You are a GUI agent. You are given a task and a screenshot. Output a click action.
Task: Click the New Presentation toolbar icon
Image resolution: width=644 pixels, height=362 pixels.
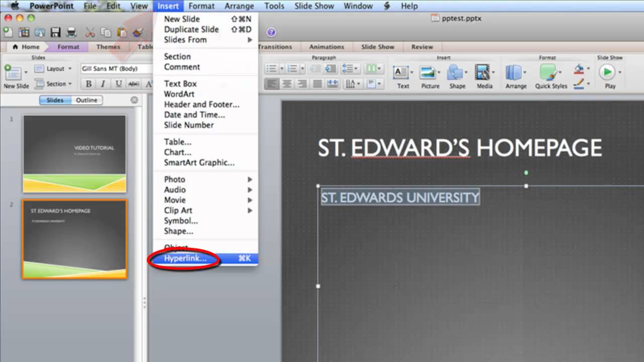pos(9,32)
